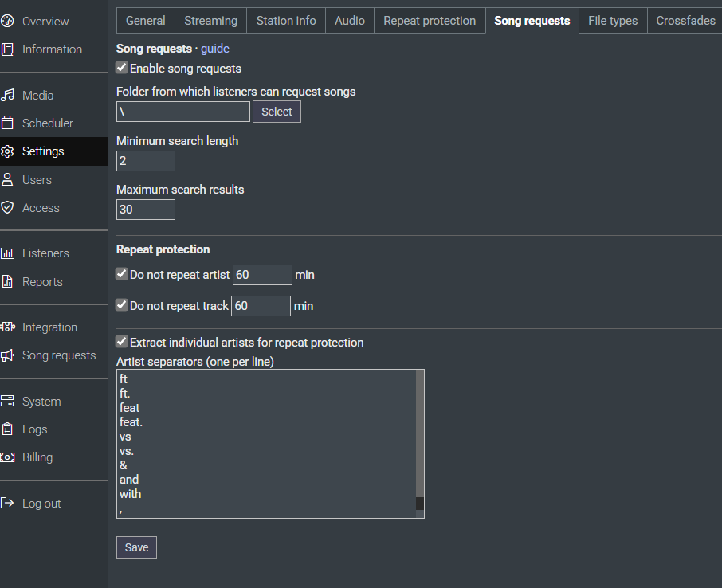Click the Users person icon
Viewport: 722px width, 588px height.
tap(8, 180)
